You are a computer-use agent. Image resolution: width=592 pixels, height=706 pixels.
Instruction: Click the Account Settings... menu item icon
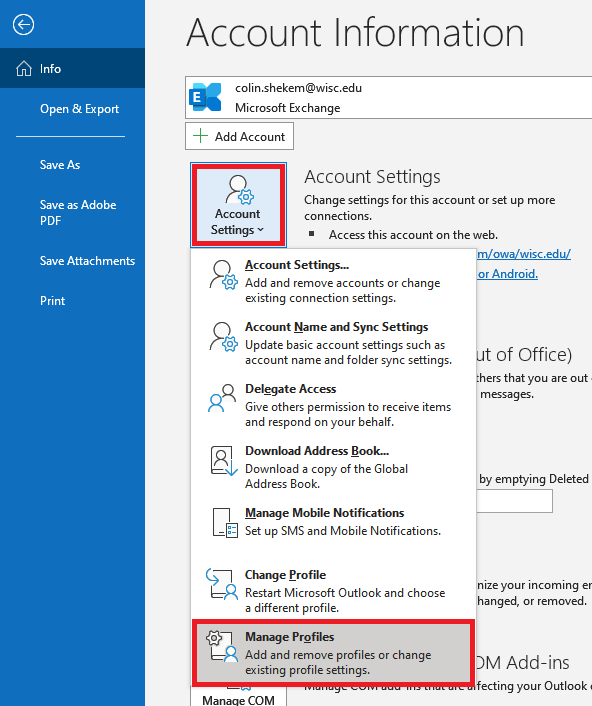pos(223,275)
